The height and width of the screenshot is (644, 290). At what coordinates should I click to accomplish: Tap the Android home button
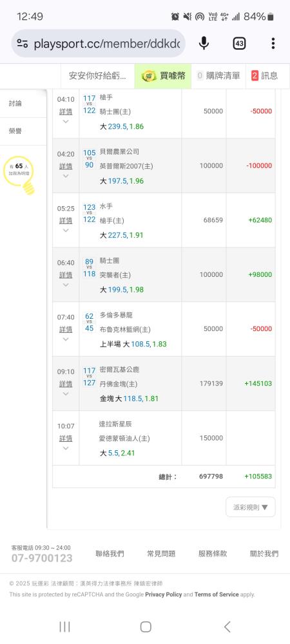point(146,627)
